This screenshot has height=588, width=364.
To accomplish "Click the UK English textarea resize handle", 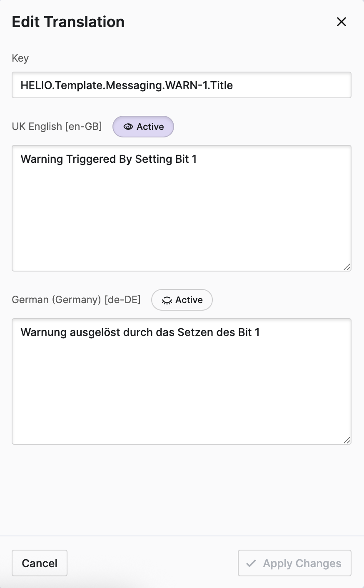I will (347, 267).
